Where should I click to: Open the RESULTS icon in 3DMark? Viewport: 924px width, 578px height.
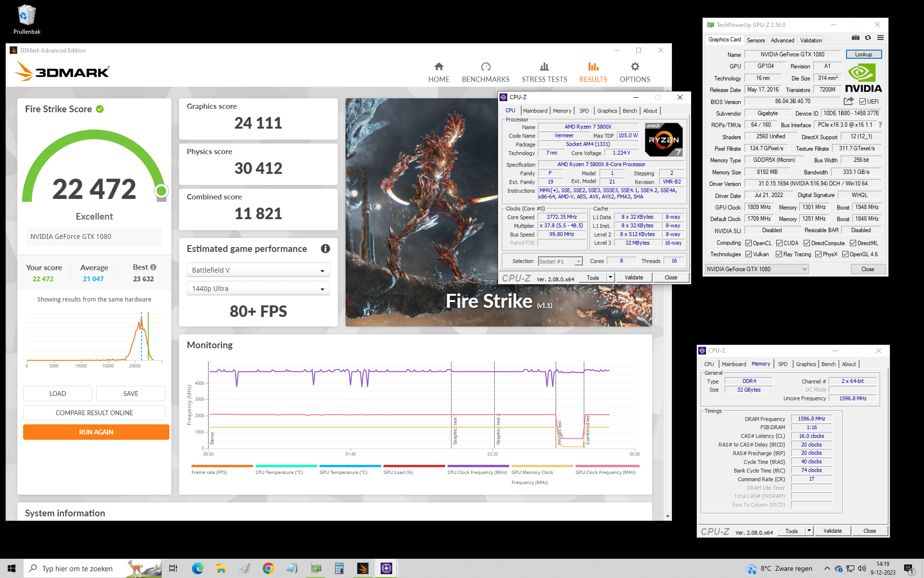593,66
